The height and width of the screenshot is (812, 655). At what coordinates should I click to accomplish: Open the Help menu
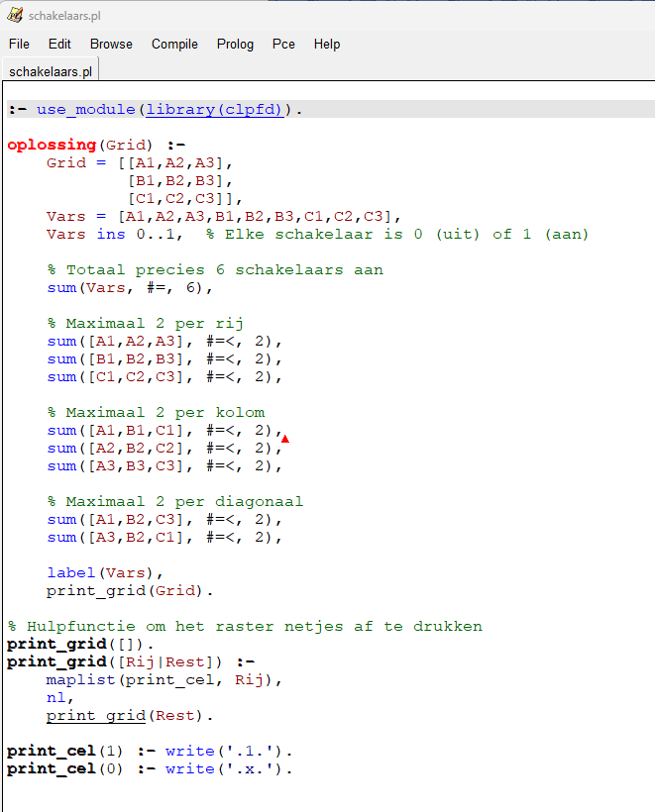pyautogui.click(x=327, y=45)
